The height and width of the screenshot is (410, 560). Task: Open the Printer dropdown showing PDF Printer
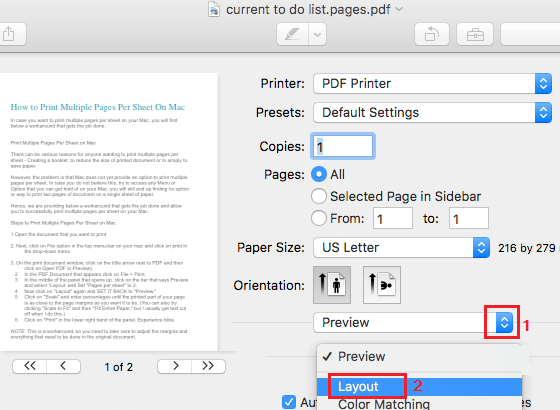pos(432,84)
